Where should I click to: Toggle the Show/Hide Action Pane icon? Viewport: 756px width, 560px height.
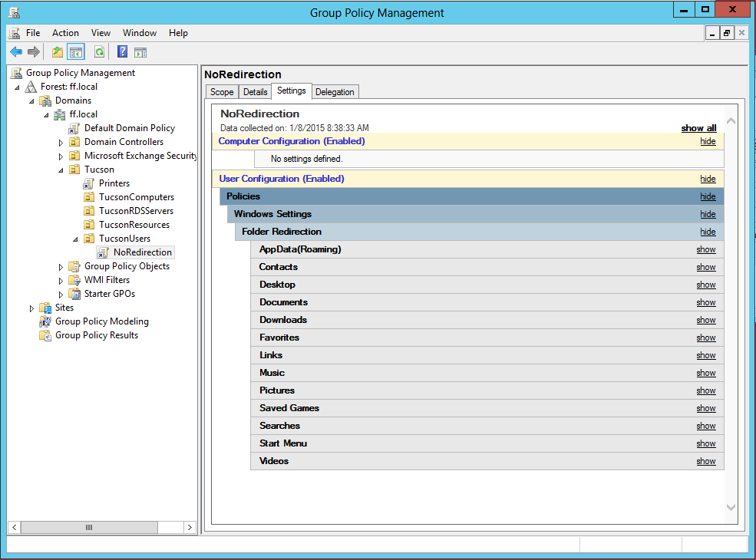(140, 52)
